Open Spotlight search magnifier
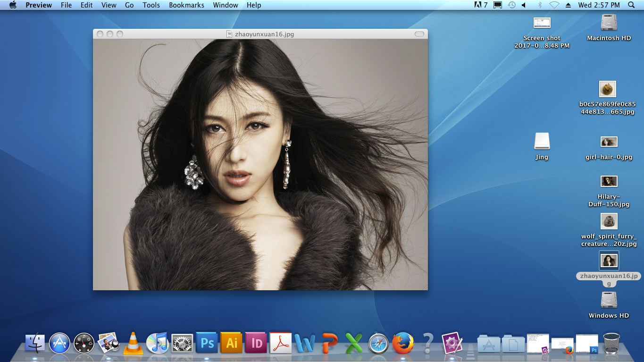 [x=632, y=5]
